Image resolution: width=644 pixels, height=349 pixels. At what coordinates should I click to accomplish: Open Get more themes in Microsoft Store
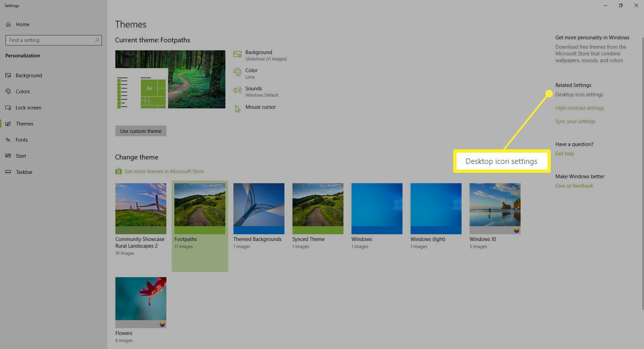164,171
